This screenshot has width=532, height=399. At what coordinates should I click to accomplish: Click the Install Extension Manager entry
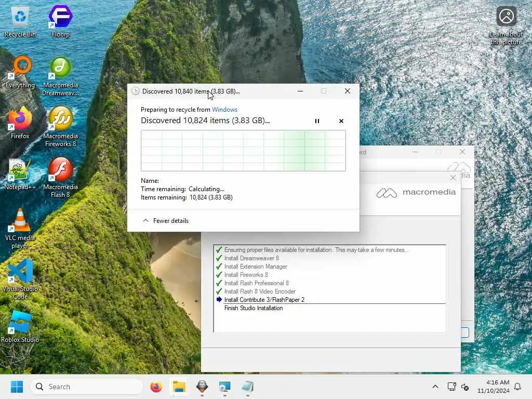256,267
